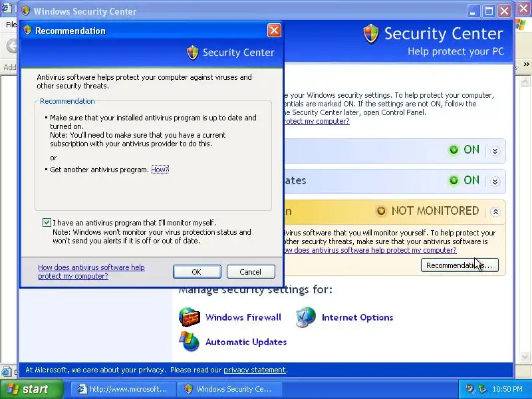Viewport: 532px width, 399px height.
Task: Switch to the microsoft.com browser taskbar item
Action: click(124, 389)
